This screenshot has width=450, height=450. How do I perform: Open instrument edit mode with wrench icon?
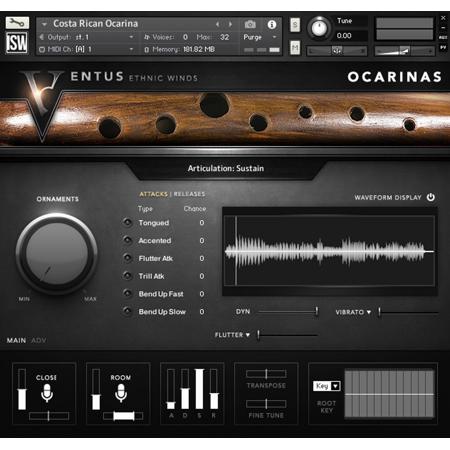[x=17, y=23]
